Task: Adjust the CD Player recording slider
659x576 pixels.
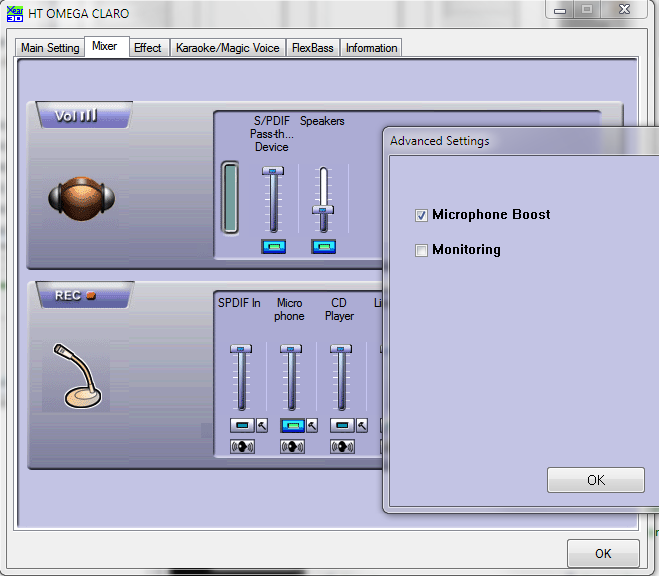Action: click(x=341, y=349)
